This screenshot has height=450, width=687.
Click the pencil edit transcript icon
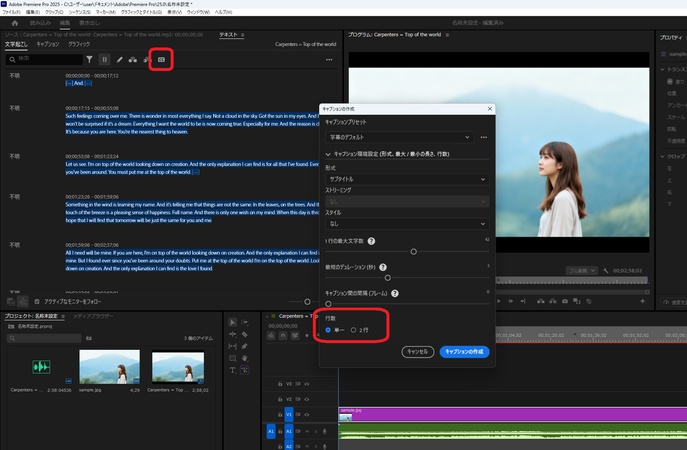(120, 60)
